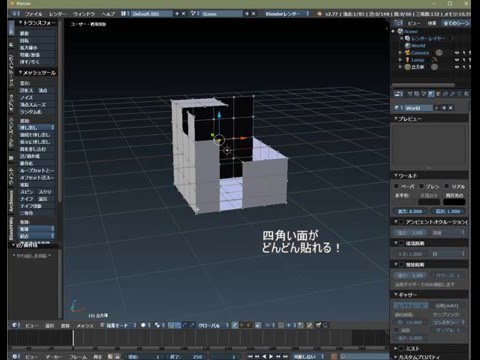Open the World properties tab icon

click(431, 94)
